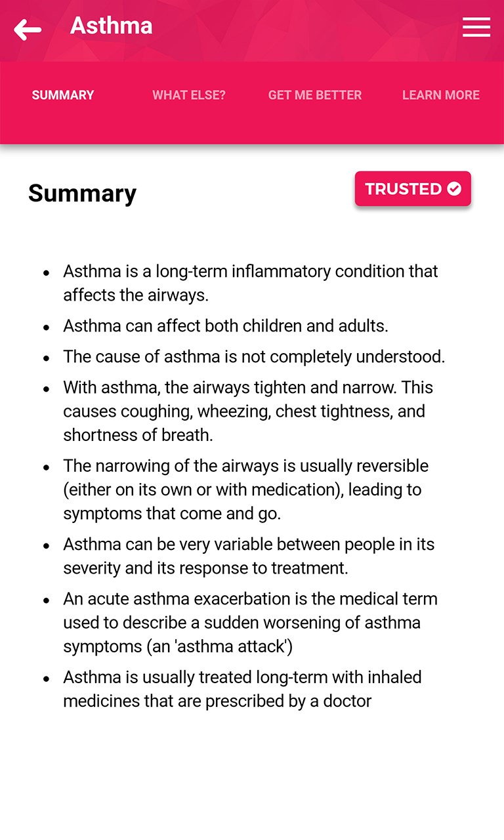The height and width of the screenshot is (840, 504).
Task: Click the Summary section heading
Action: (83, 193)
